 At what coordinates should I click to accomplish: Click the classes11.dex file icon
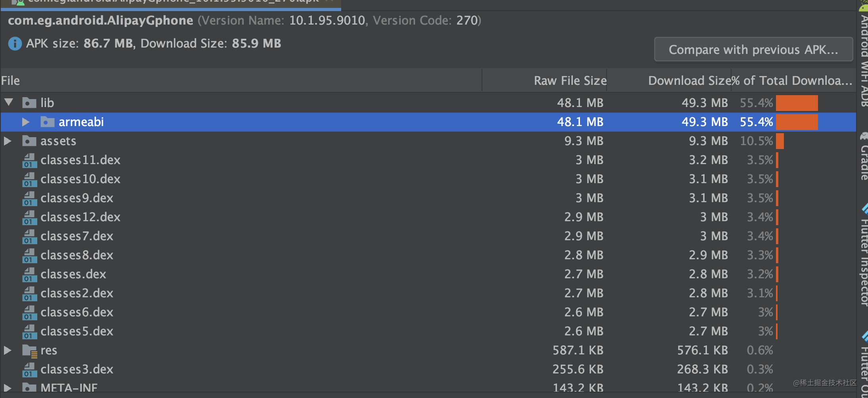[x=29, y=160]
